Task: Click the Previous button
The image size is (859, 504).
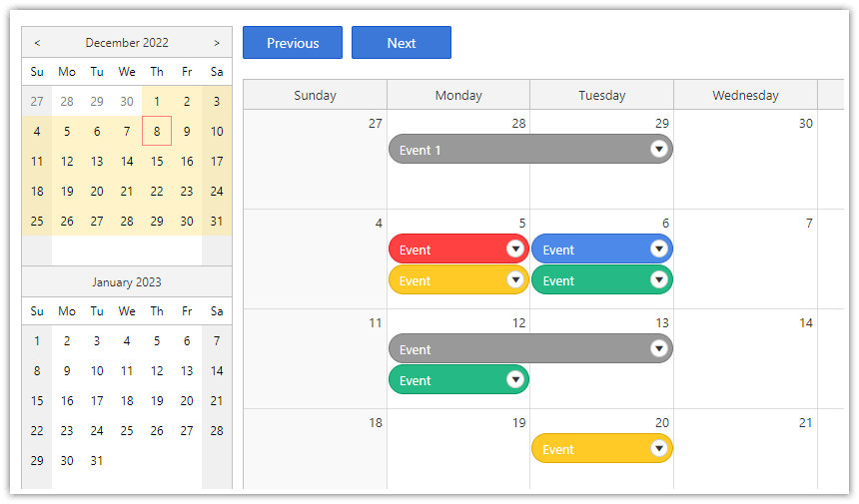Action: coord(293,43)
